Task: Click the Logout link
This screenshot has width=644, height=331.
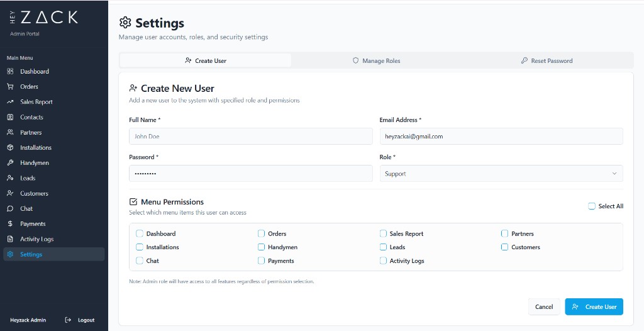Action: (80, 320)
